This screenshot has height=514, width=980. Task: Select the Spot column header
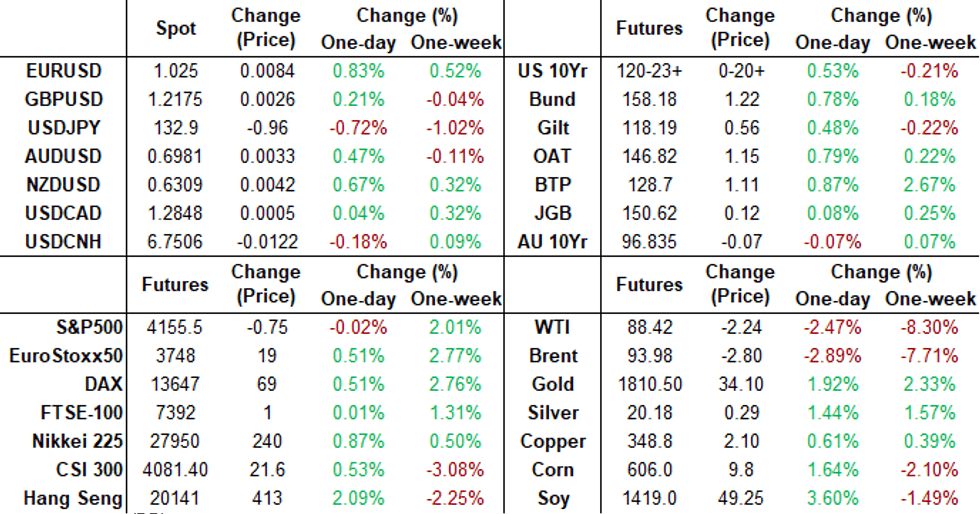[x=176, y=29]
